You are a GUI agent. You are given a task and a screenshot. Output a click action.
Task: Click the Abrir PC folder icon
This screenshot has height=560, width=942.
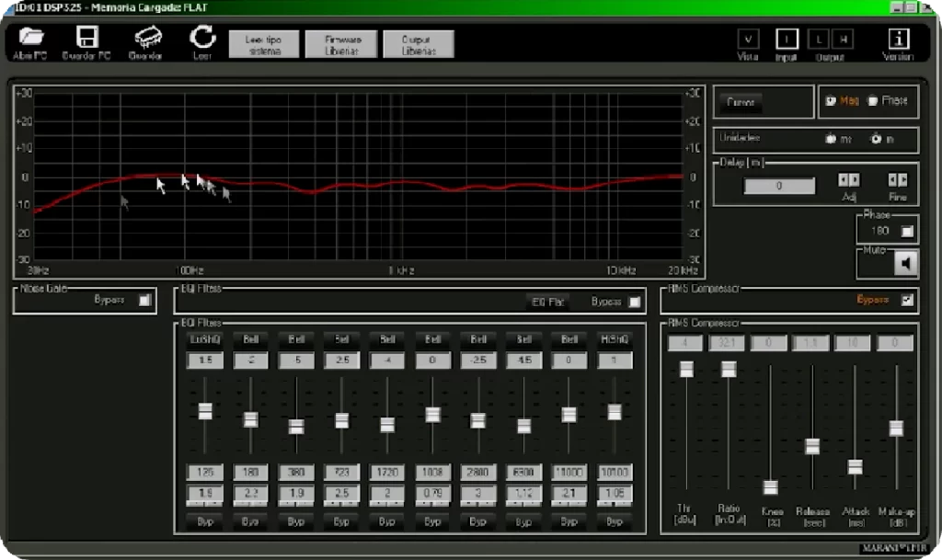click(32, 39)
